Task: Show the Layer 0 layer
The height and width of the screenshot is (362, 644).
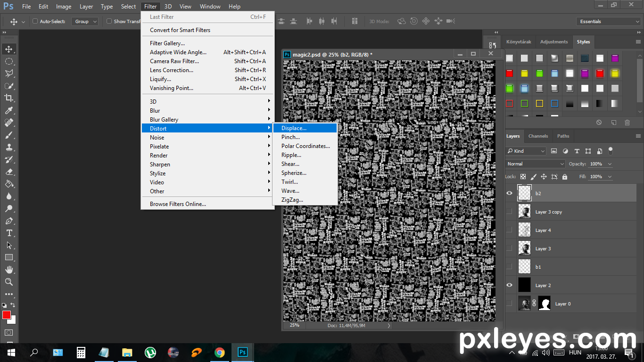Action: (x=509, y=304)
